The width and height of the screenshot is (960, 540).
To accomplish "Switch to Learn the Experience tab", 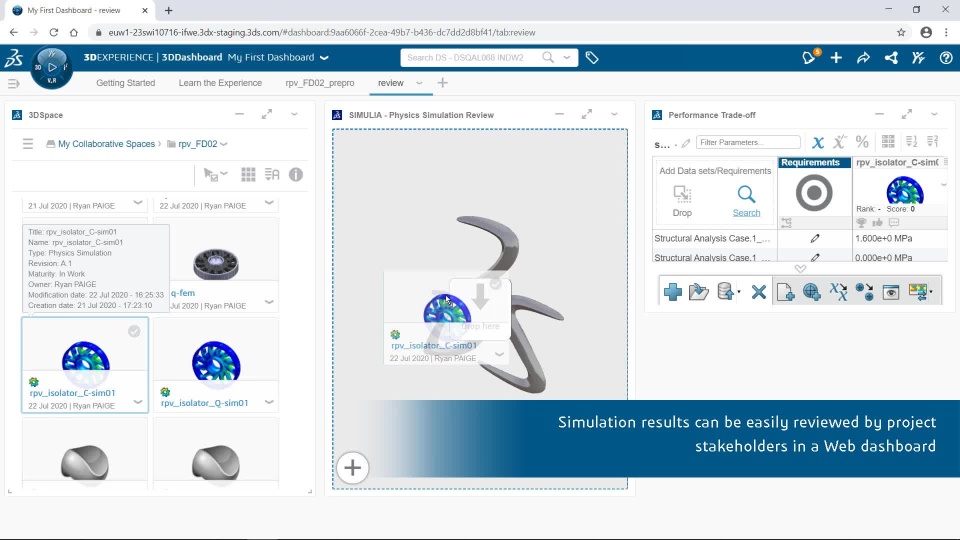I will (220, 83).
